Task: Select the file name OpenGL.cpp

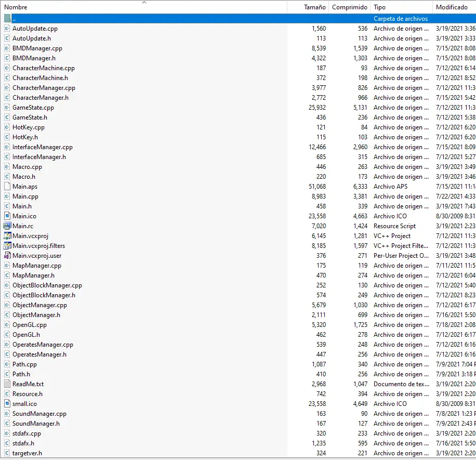Action: (x=30, y=324)
